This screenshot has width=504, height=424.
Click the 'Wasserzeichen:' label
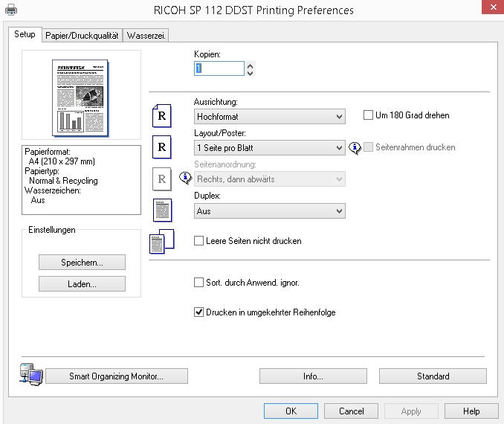(x=53, y=190)
